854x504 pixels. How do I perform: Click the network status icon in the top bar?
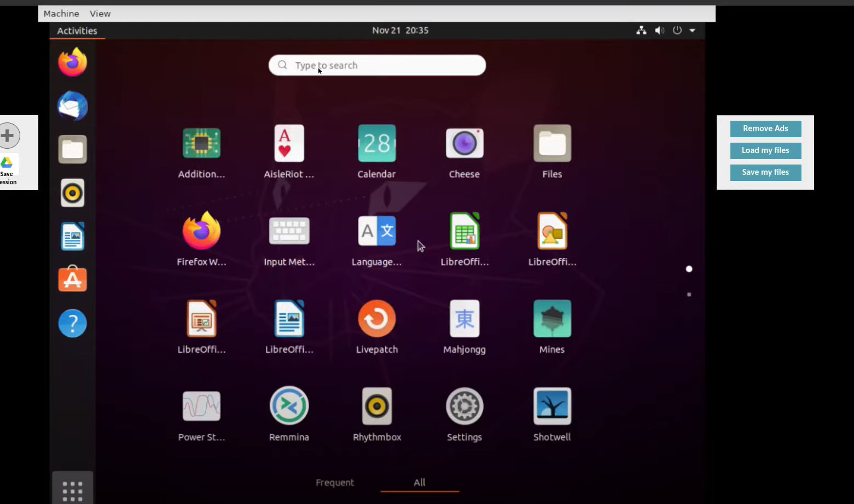coord(641,31)
